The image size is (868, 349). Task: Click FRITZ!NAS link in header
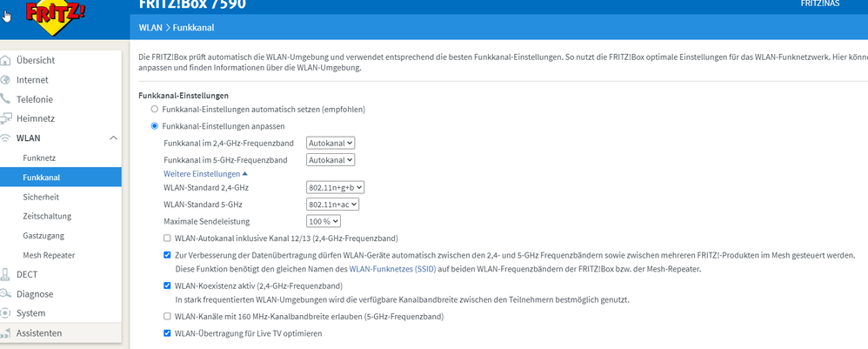[x=820, y=3]
